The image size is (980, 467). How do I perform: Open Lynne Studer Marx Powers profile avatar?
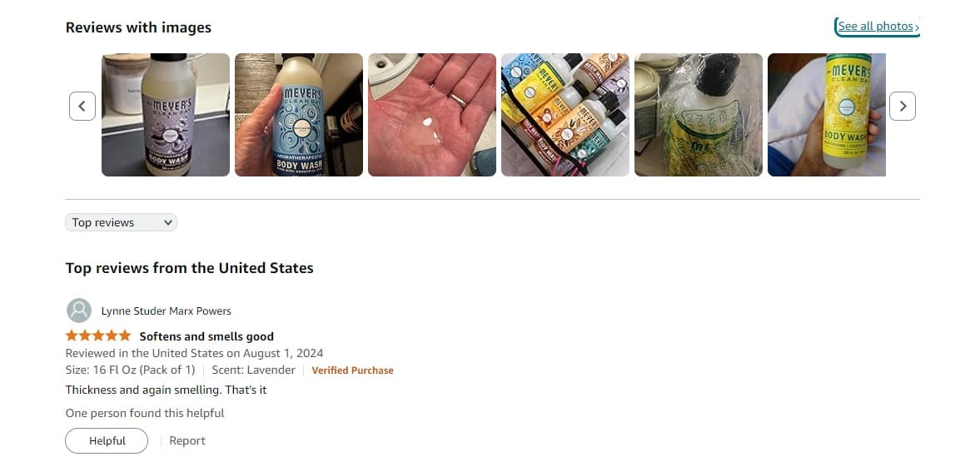click(x=79, y=311)
